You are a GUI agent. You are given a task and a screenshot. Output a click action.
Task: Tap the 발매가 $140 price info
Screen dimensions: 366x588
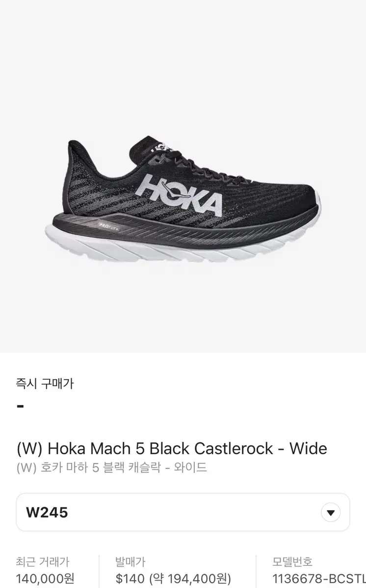[x=173, y=579]
